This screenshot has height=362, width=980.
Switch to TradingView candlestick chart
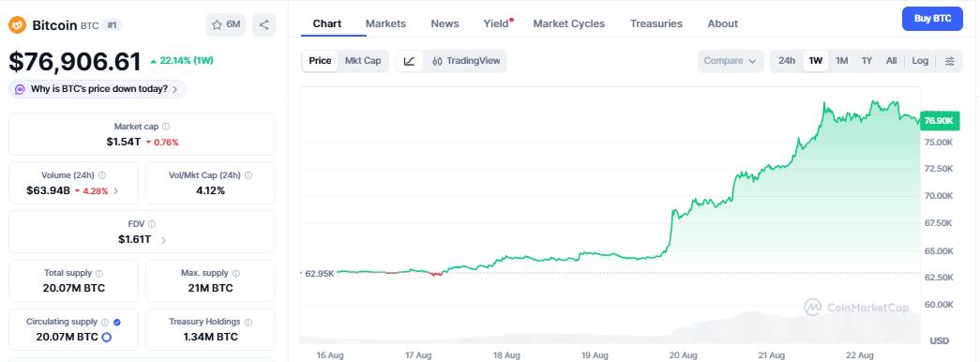[x=466, y=61]
